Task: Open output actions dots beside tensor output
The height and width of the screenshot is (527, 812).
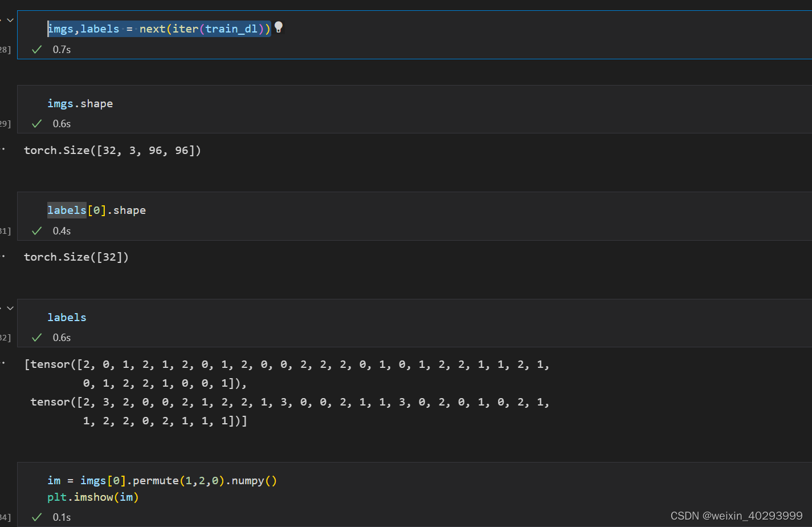Action: pyautogui.click(x=3, y=363)
